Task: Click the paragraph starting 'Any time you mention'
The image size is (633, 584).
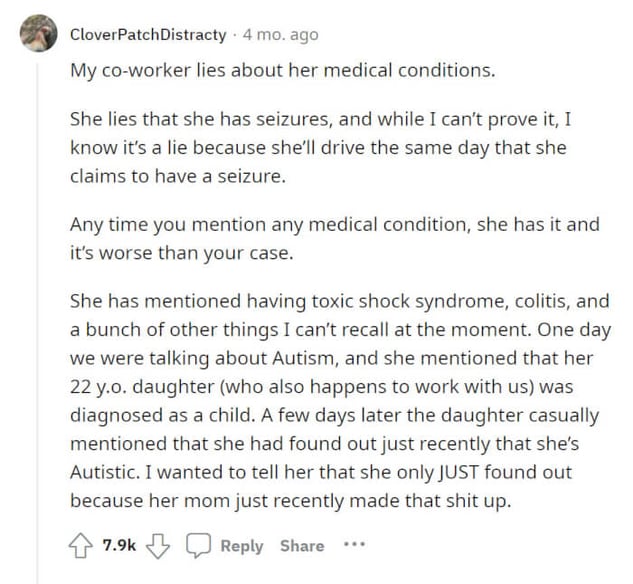Action: click(335, 239)
